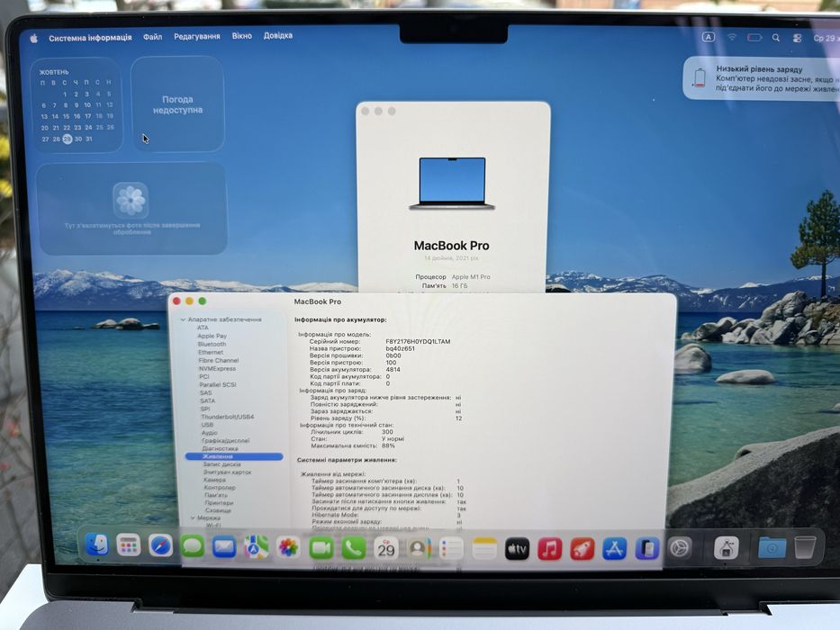Image resolution: width=840 pixels, height=630 pixels.
Task: Select NVMExpress in the sidebar
Action: [218, 369]
